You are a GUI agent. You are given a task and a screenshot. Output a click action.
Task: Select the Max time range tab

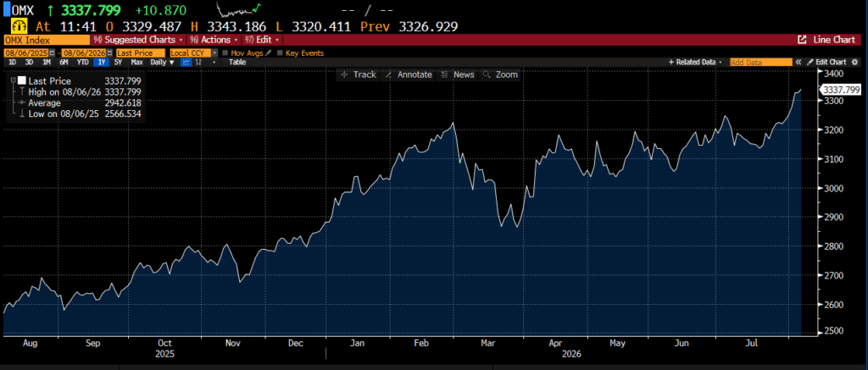(x=136, y=62)
